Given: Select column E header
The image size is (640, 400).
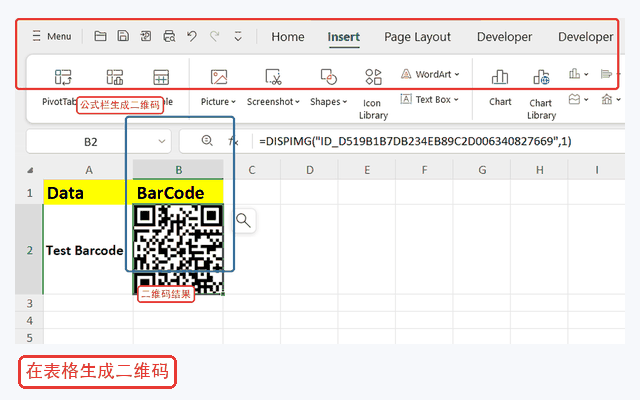Looking at the screenshot, I should pyautogui.click(x=367, y=170).
